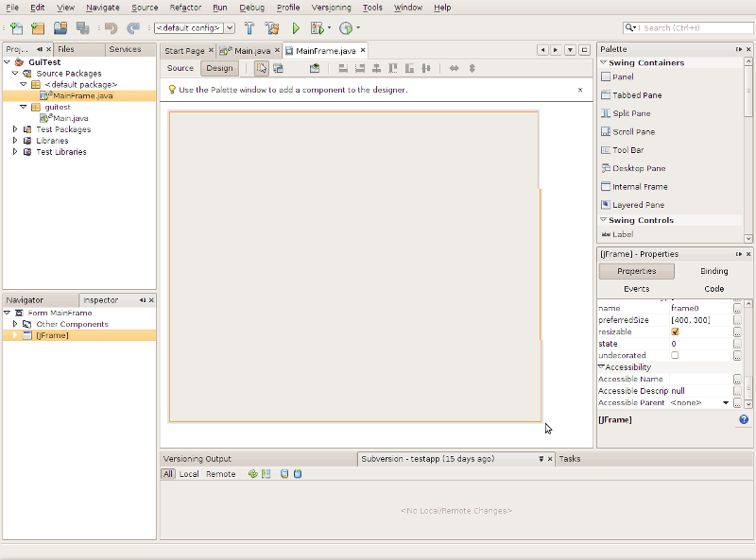Click the Update All icon in Versioning Output
This screenshot has width=756, height=560.
coord(284,474)
